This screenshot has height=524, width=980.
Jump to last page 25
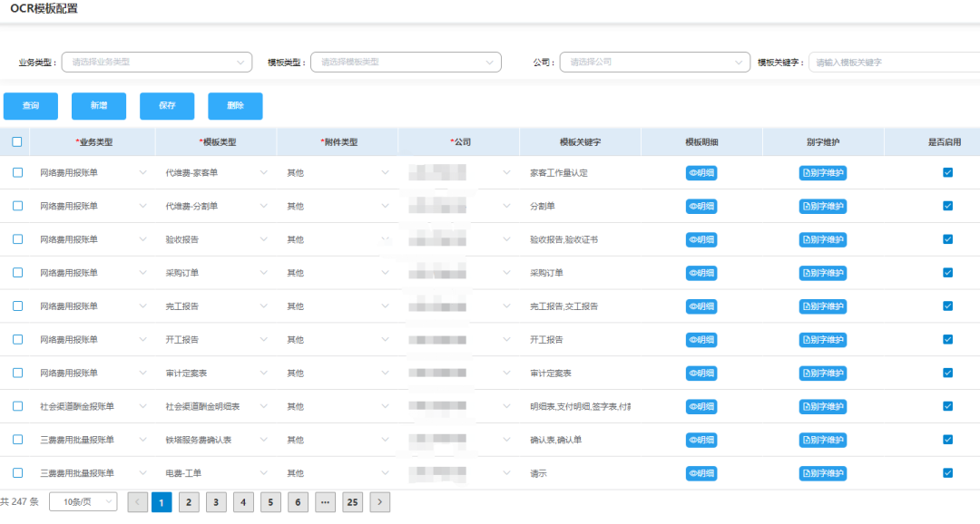[x=352, y=502]
